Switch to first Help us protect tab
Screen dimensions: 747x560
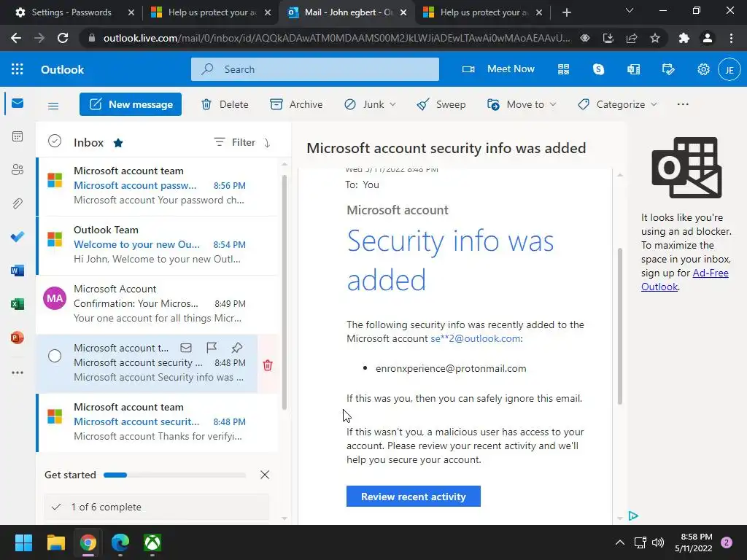[212, 12]
